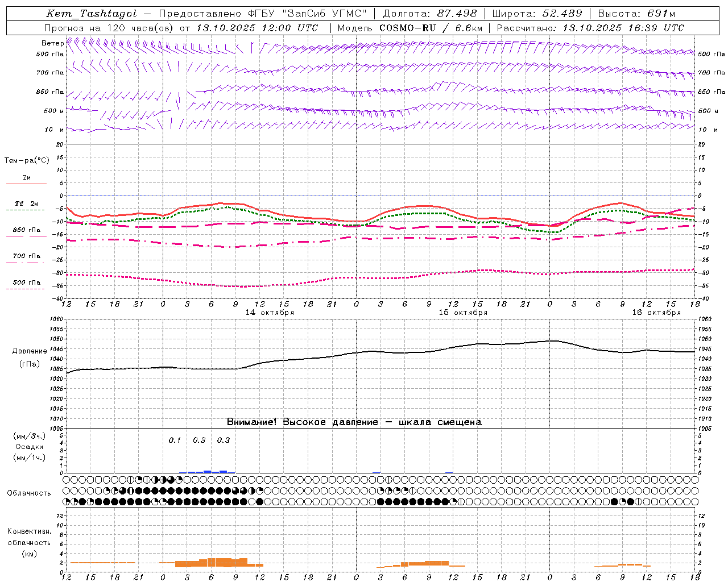This screenshot has width=728, height=582.
Task: Click the Конвективн. convective cloud label
Action: tap(29, 531)
